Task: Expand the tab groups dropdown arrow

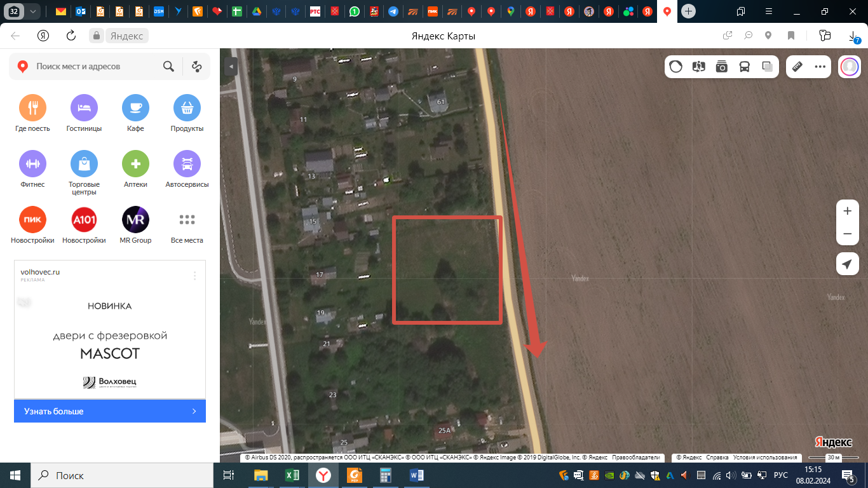Action: pyautogui.click(x=32, y=11)
